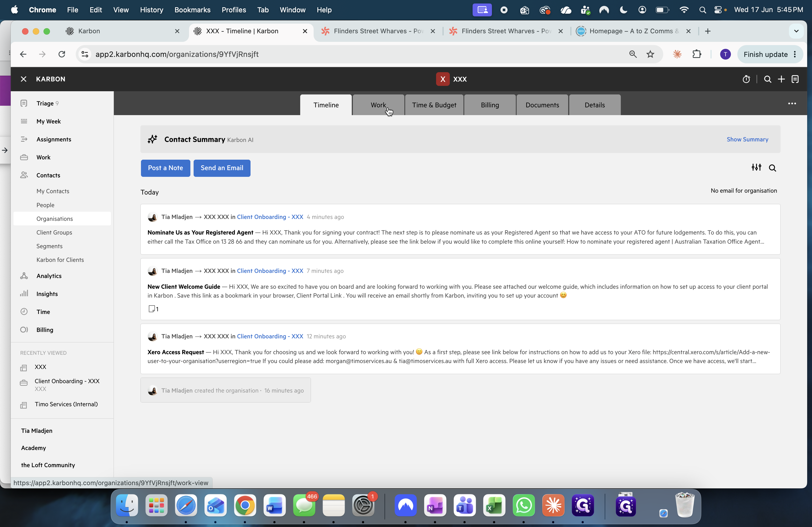Switch to the first Karbon browser tab
Viewport: 812px width, 527px height.
[x=123, y=31]
